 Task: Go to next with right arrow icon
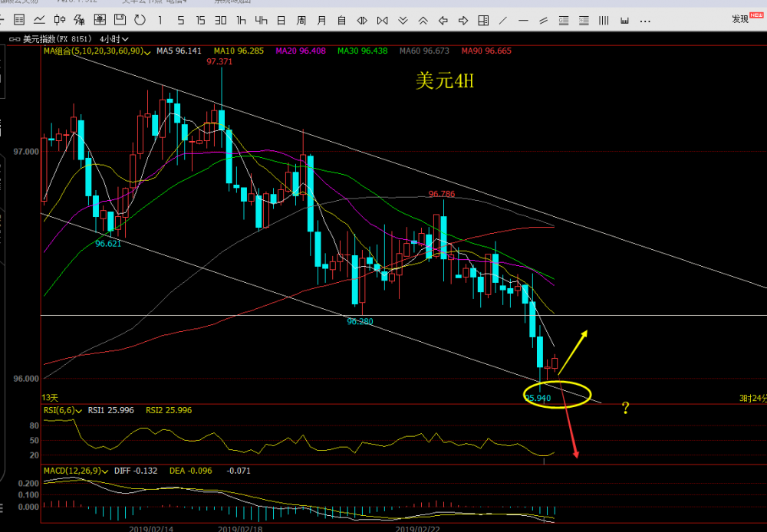(x=463, y=21)
